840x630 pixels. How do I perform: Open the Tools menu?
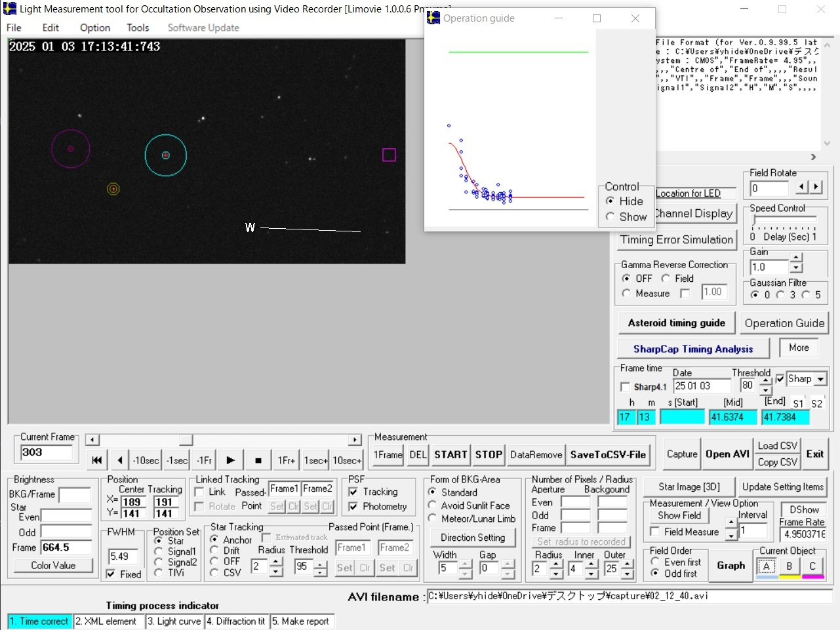tap(138, 28)
